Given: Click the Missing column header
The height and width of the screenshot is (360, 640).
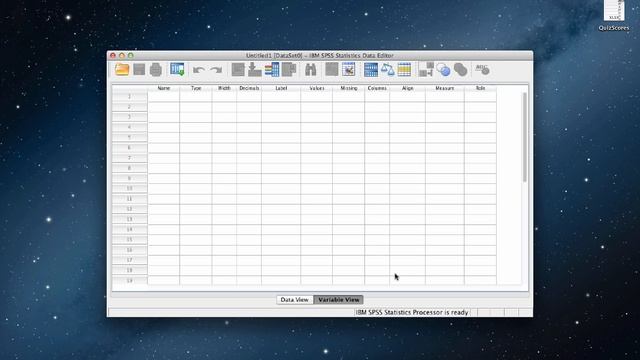Looking at the screenshot, I should coord(349,88).
